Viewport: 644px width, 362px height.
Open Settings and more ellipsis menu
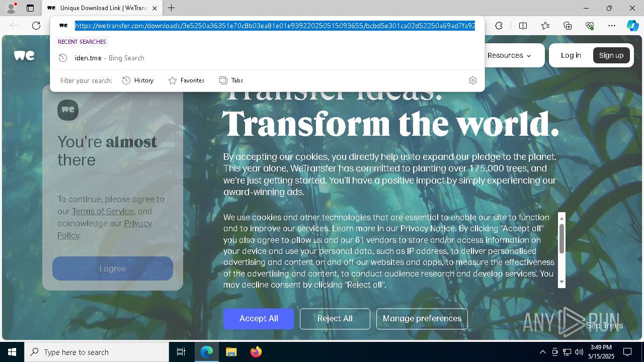[x=612, y=26]
